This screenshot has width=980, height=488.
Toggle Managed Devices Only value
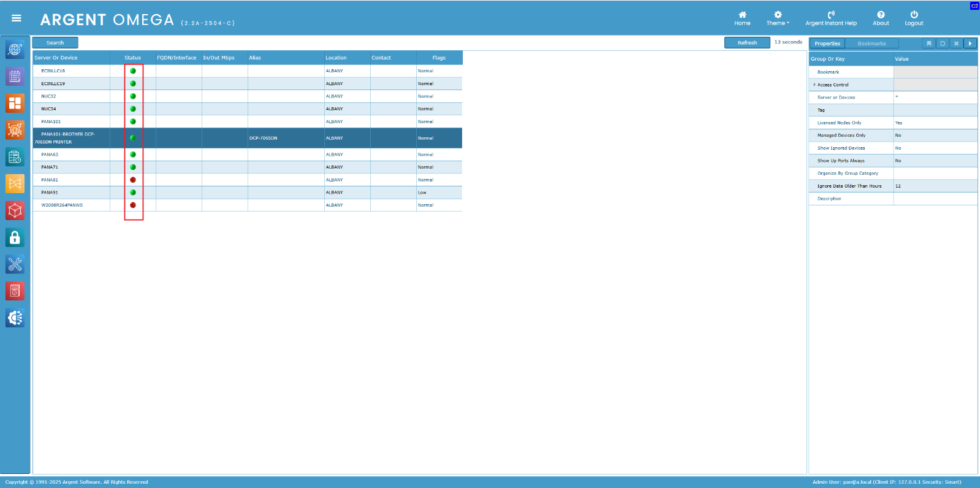tap(898, 135)
